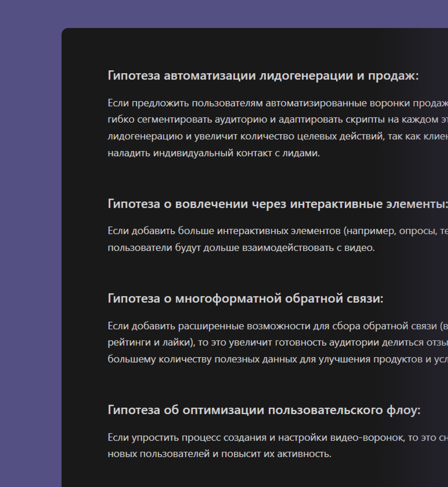Click line 'пользователи будут дольше взаимодействовать с видео.'

coord(241,248)
